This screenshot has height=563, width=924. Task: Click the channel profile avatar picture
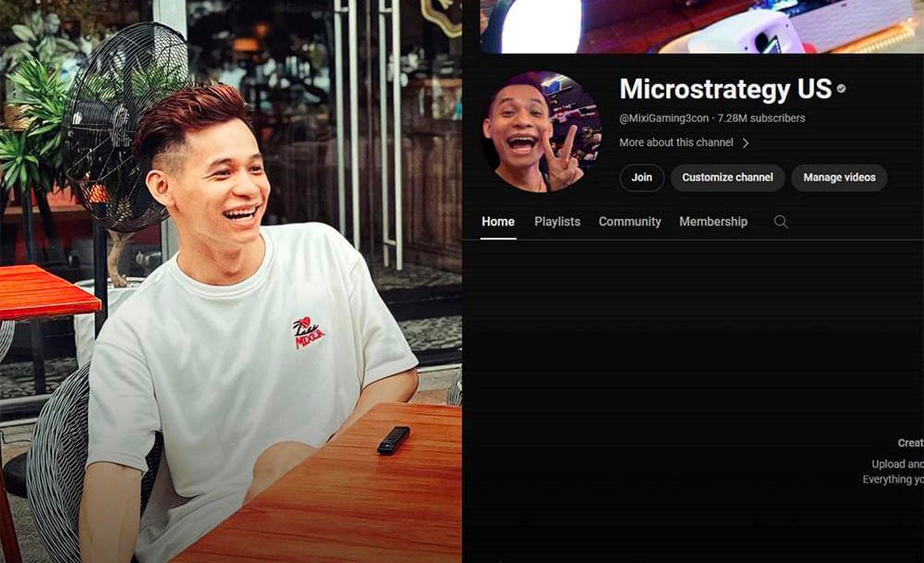(x=541, y=131)
